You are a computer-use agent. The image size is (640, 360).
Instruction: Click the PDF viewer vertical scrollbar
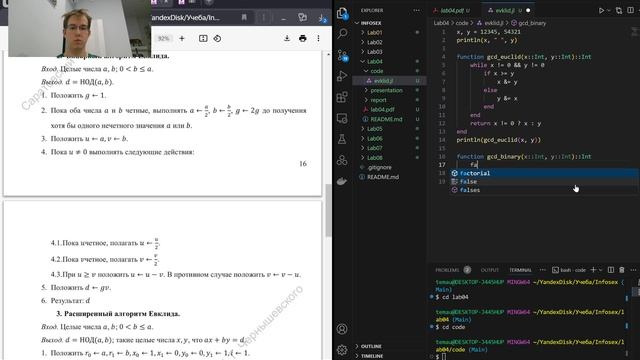[x=328, y=210]
